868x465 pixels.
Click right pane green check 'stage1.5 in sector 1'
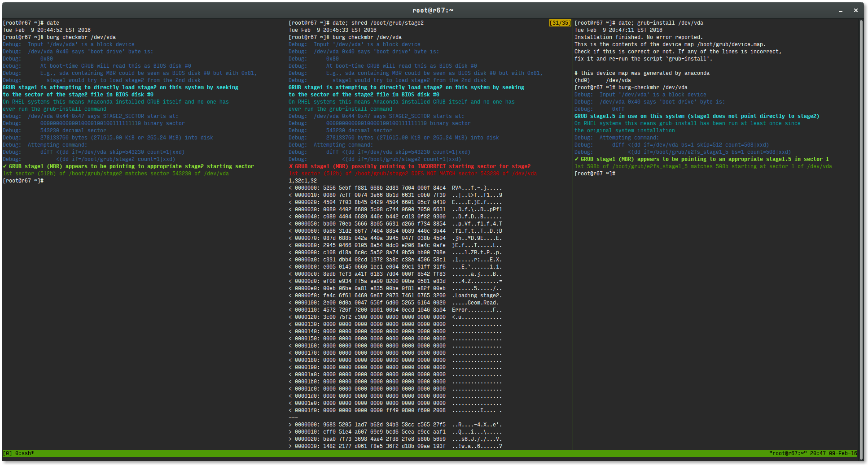point(702,159)
